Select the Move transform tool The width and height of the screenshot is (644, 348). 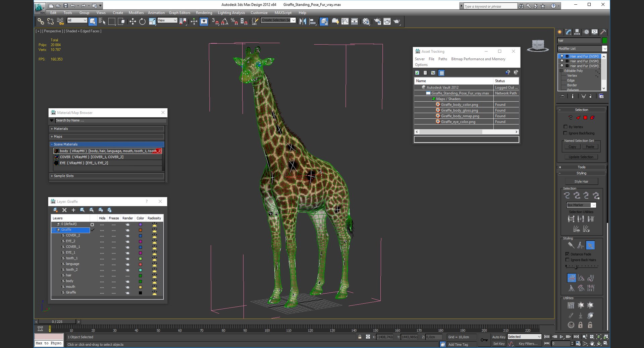point(132,21)
